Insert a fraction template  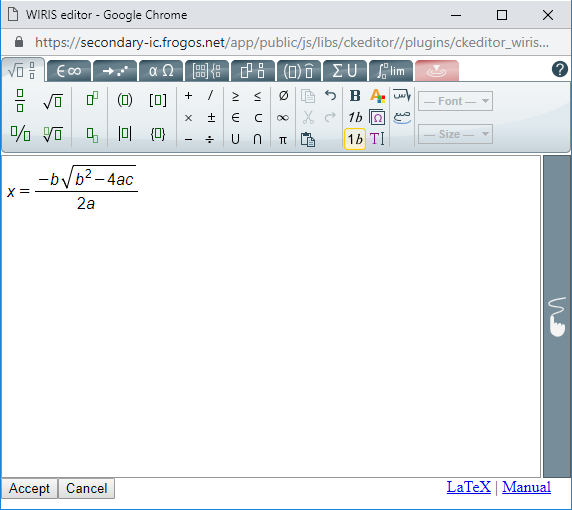tap(20, 100)
